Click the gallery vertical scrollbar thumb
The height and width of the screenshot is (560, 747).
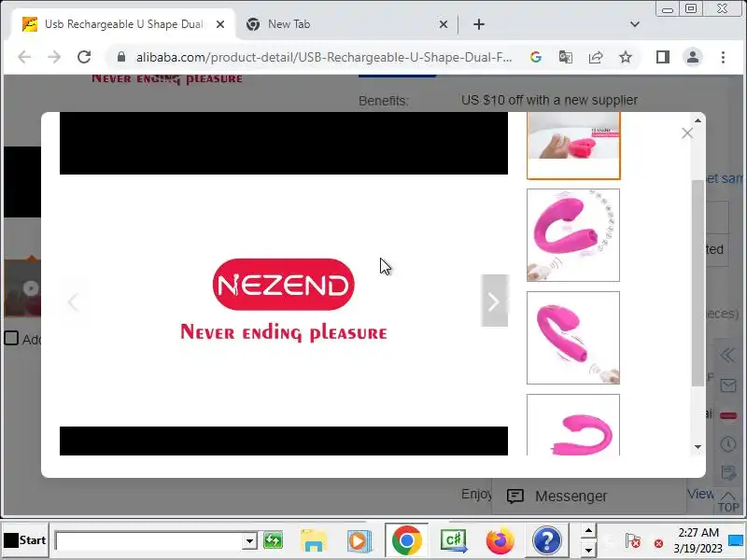698,284
